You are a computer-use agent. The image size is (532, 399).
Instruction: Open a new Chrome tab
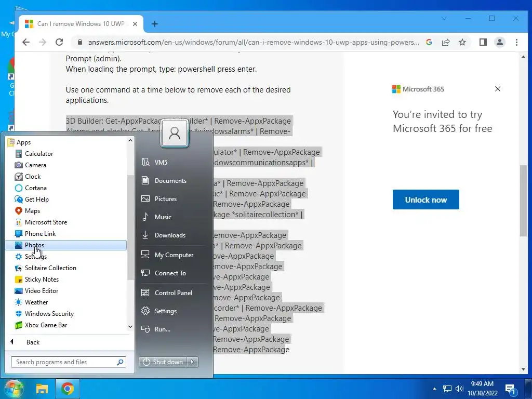[154, 24]
